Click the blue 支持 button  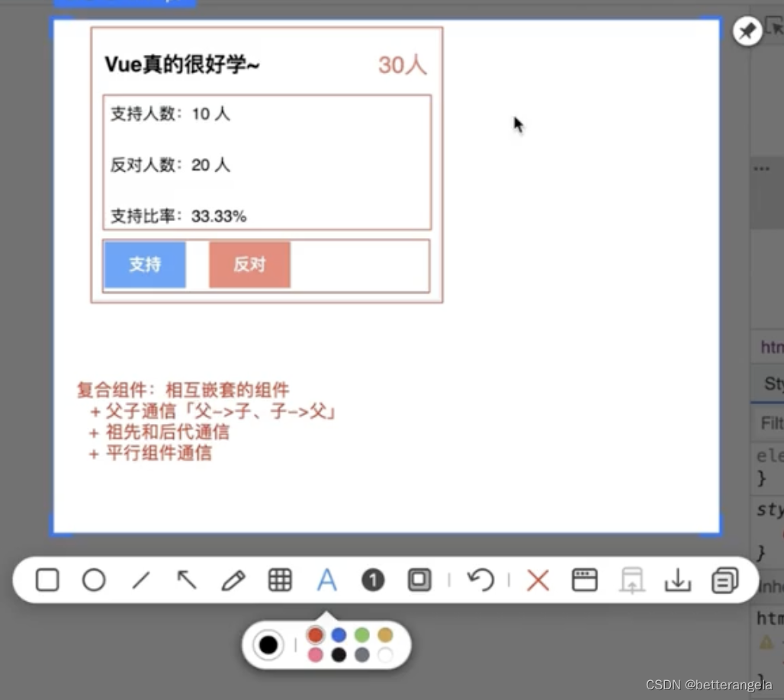pyautogui.click(x=145, y=265)
